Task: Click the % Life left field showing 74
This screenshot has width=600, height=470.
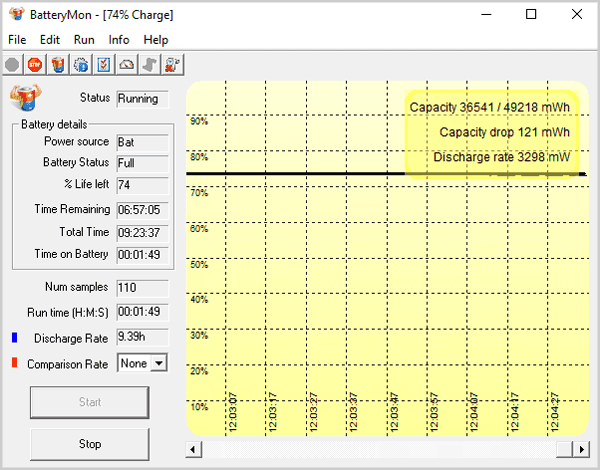Action: [142, 185]
